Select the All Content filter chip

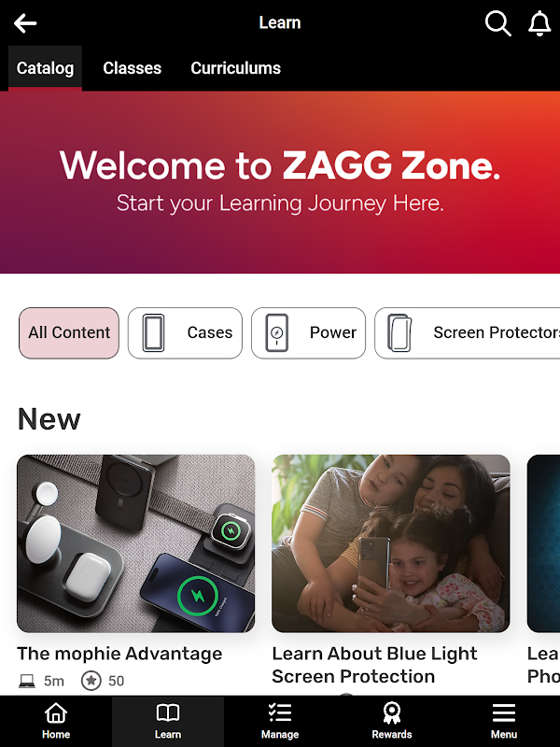[69, 332]
